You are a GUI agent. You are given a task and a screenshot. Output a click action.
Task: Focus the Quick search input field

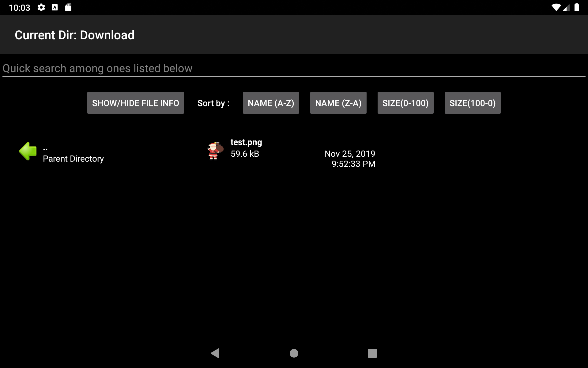(x=294, y=68)
